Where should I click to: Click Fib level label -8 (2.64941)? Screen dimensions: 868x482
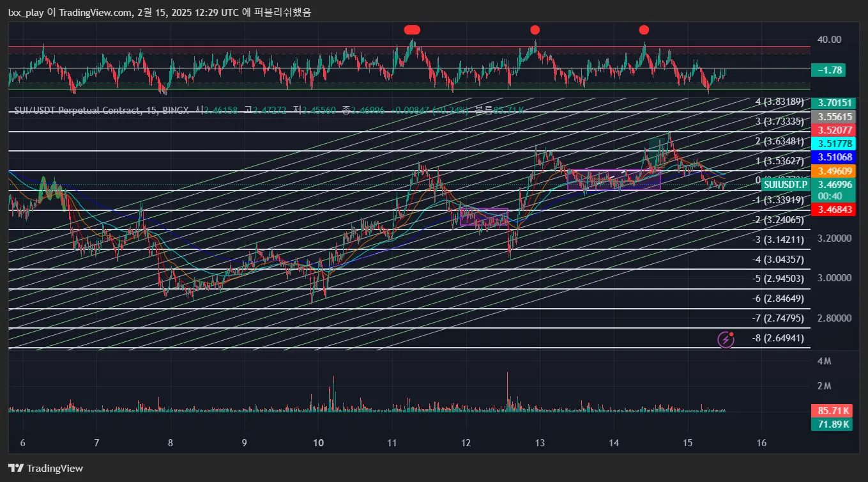click(x=778, y=338)
